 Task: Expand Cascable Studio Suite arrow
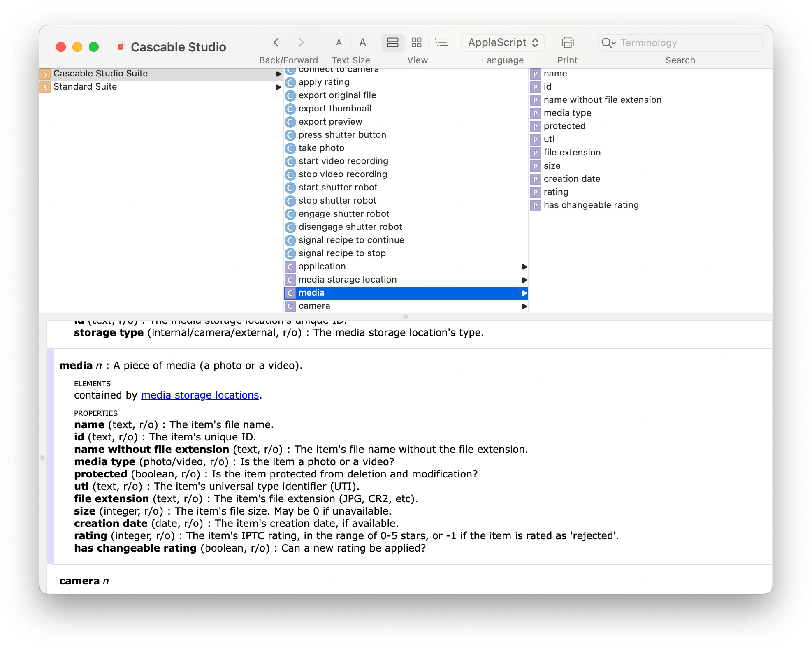click(278, 74)
